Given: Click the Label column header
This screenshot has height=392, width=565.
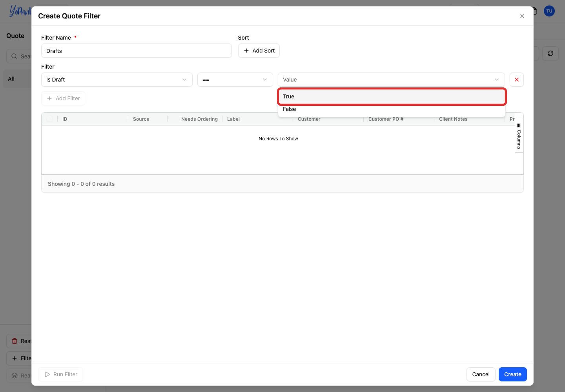Looking at the screenshot, I should pyautogui.click(x=233, y=119).
